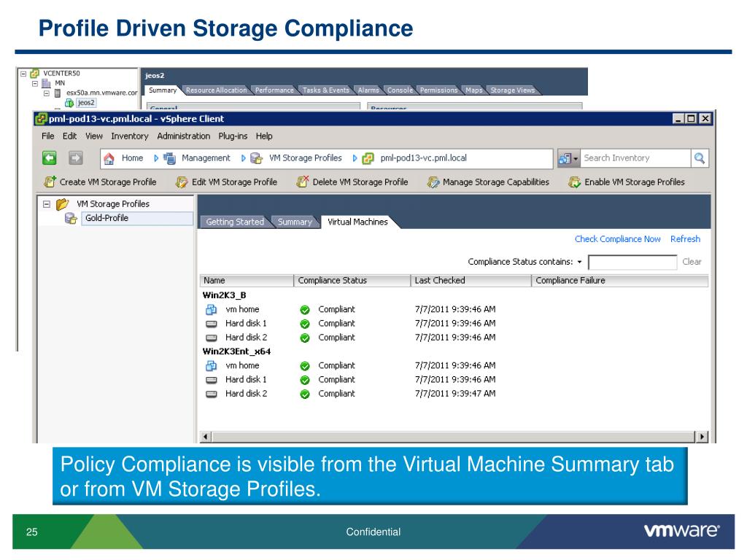Open the Edit menu
Viewport: 747px width, 560px height.
pos(69,136)
